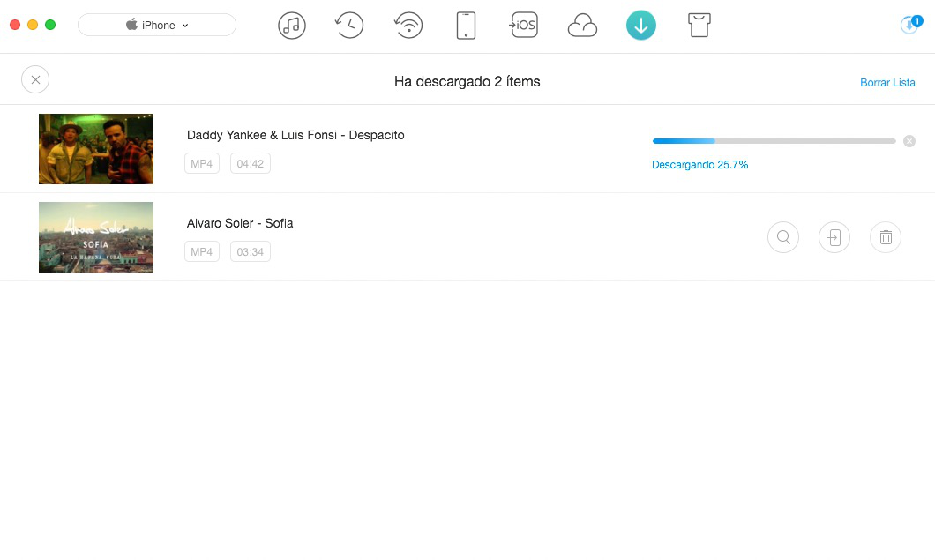The image size is (935, 560).
Task: Click the 04:42 duration tag
Action: (250, 163)
